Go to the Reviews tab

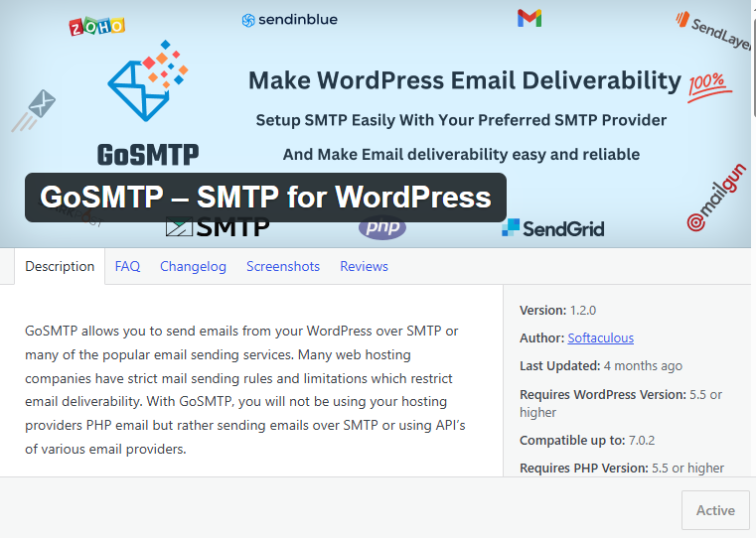point(364,266)
